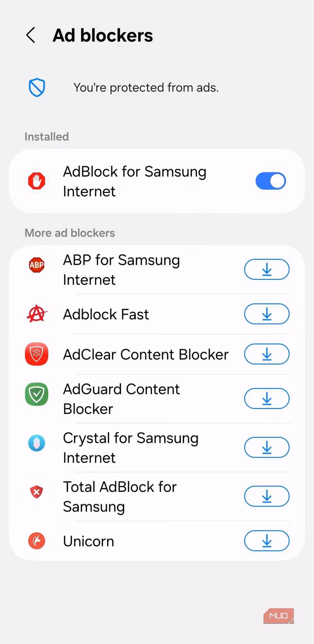The image size is (314, 644).
Task: Click the Total AdBlock red shield icon
Action: [36, 492]
